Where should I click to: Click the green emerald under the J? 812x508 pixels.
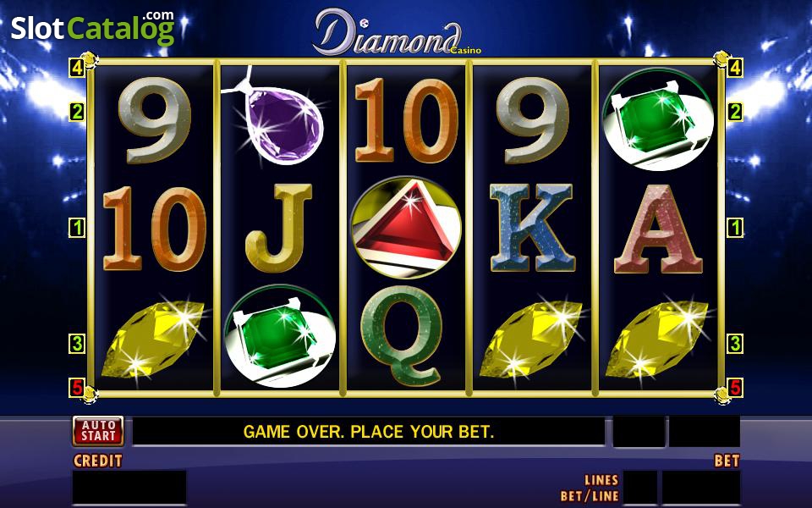coord(280,336)
